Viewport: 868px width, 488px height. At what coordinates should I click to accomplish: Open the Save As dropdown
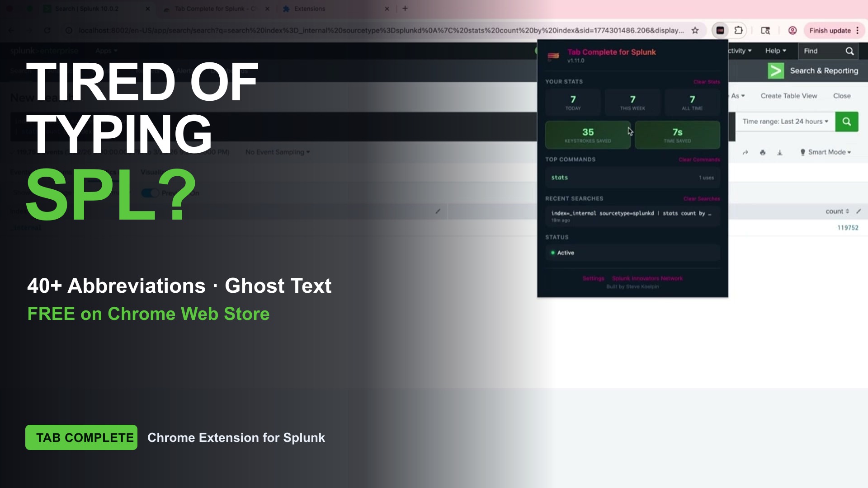coord(738,96)
